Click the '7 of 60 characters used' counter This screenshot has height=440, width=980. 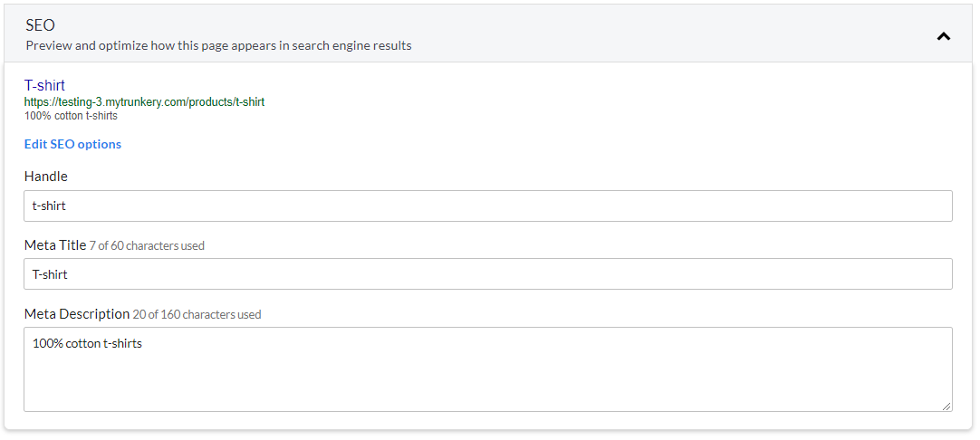point(147,245)
